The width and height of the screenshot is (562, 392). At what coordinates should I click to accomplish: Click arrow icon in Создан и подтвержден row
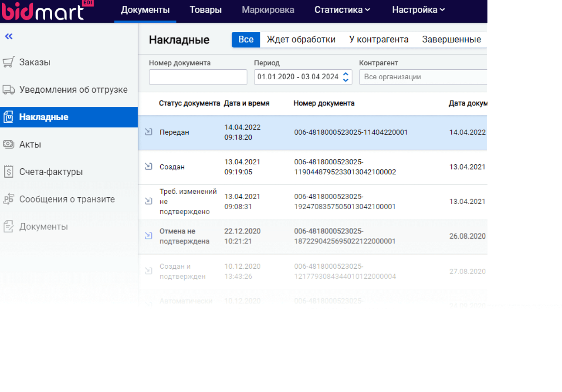[148, 271]
